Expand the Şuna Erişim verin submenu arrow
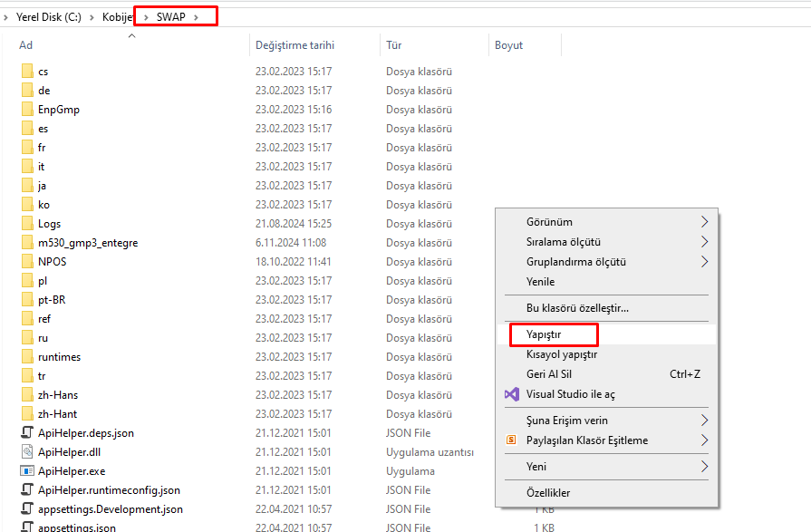 click(704, 421)
